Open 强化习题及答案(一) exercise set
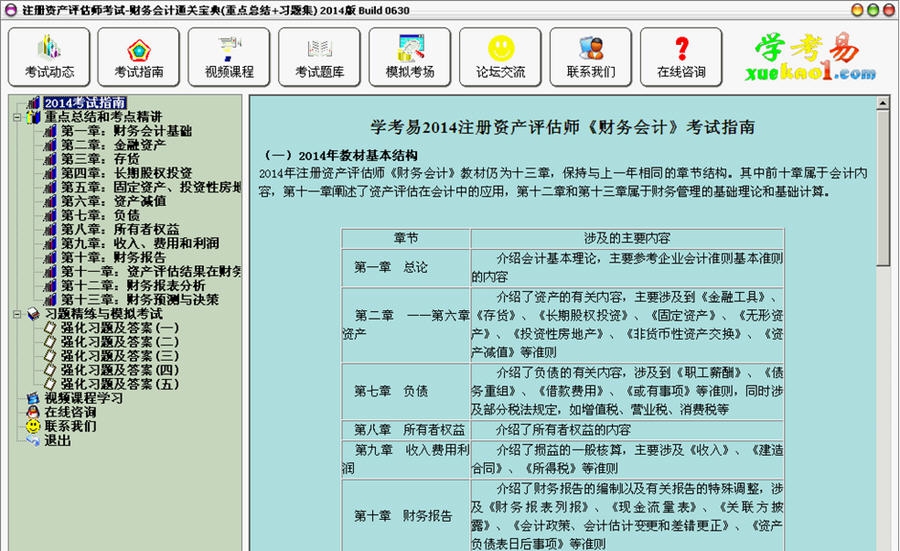Image resolution: width=900 pixels, height=551 pixels. (119, 327)
